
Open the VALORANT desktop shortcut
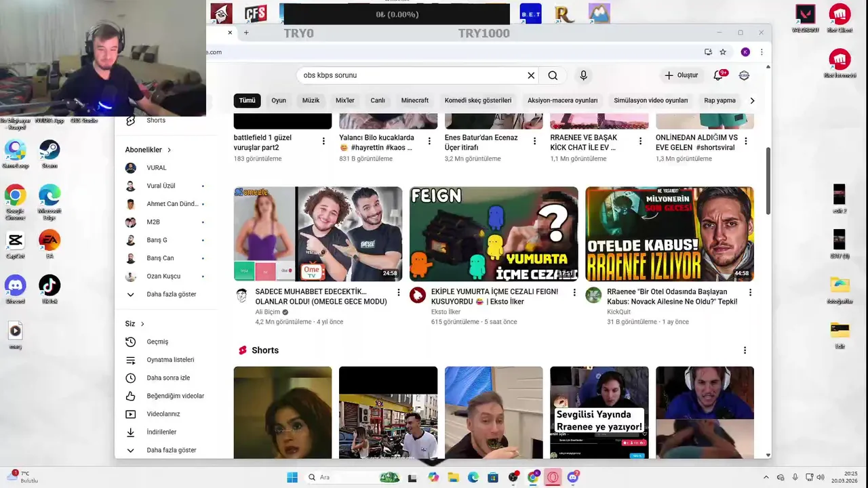(x=805, y=18)
